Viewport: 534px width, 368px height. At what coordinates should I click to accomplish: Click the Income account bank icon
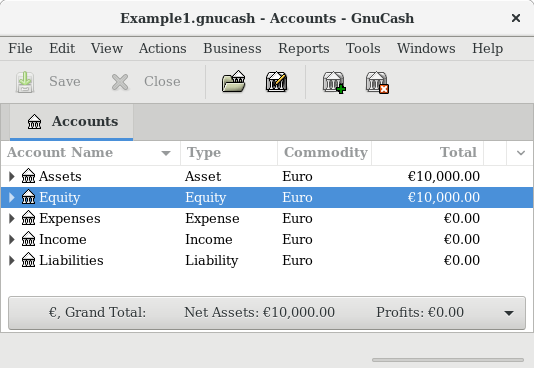click(x=28, y=240)
